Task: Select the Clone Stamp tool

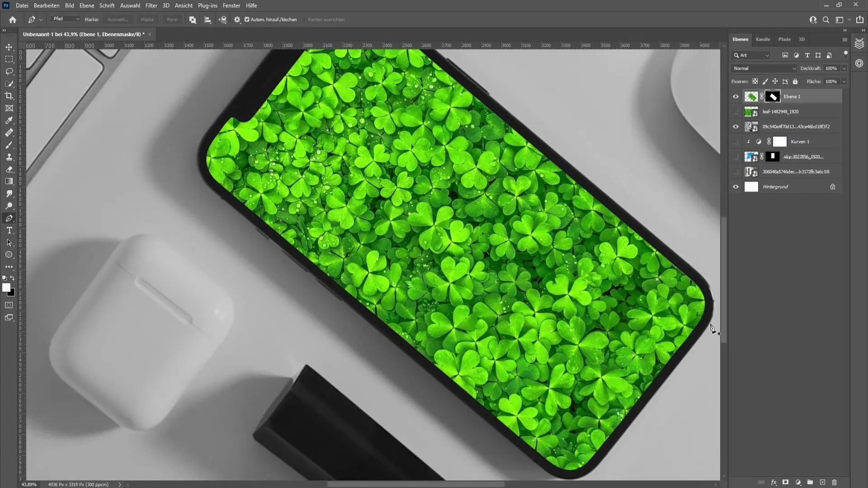Action: click(9, 157)
